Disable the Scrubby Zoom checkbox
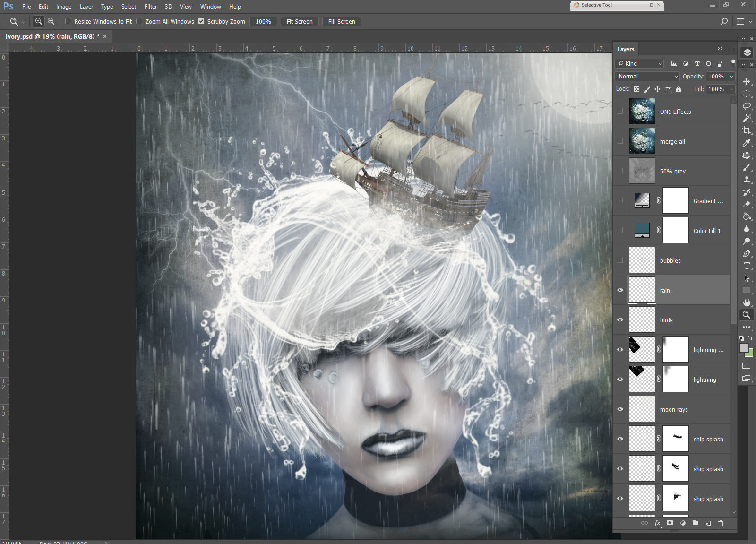This screenshot has width=756, height=544. click(x=201, y=21)
